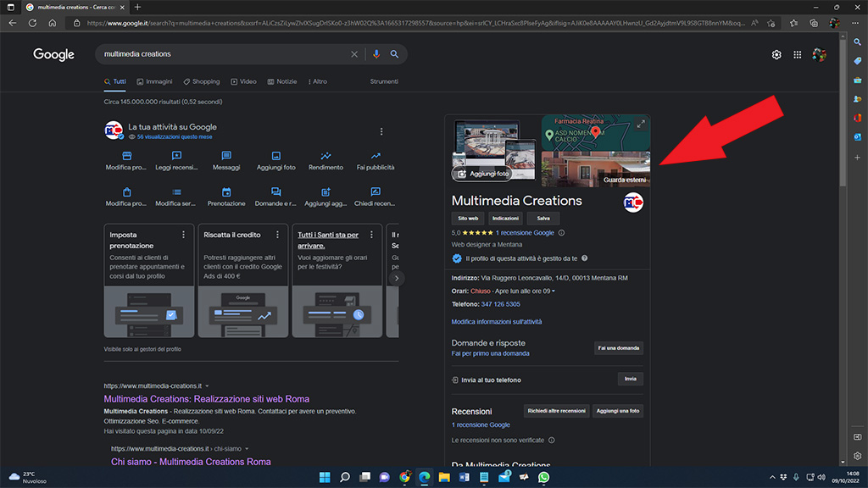The image size is (868, 488).
Task: Open Chi siamo - Multimedia Creations Roma result
Action: pyautogui.click(x=191, y=462)
